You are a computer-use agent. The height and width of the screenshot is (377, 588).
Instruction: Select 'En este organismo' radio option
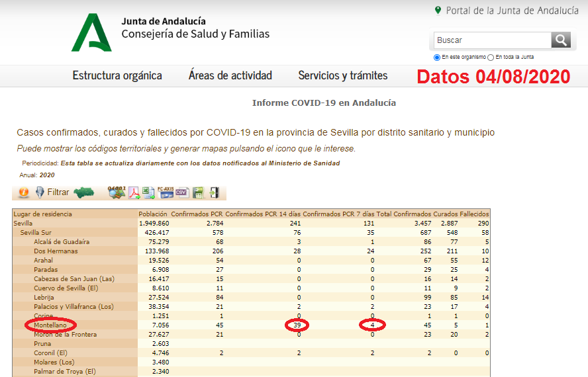[x=437, y=58]
